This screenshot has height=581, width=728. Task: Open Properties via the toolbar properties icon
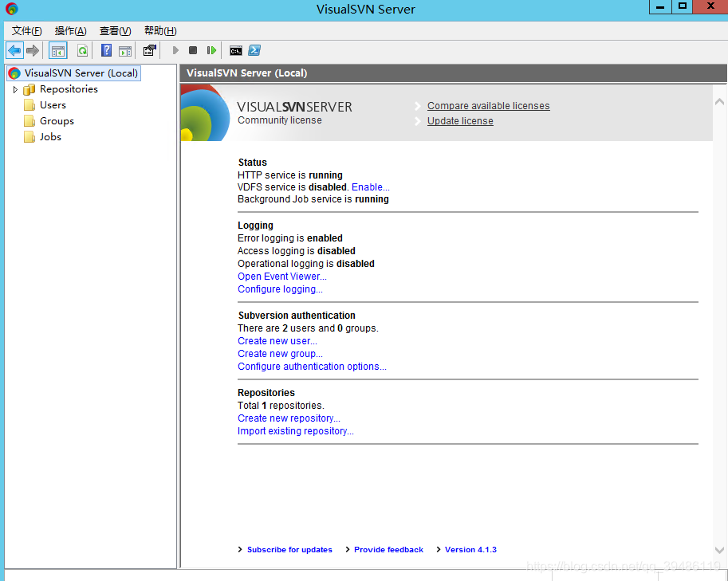[149, 49]
